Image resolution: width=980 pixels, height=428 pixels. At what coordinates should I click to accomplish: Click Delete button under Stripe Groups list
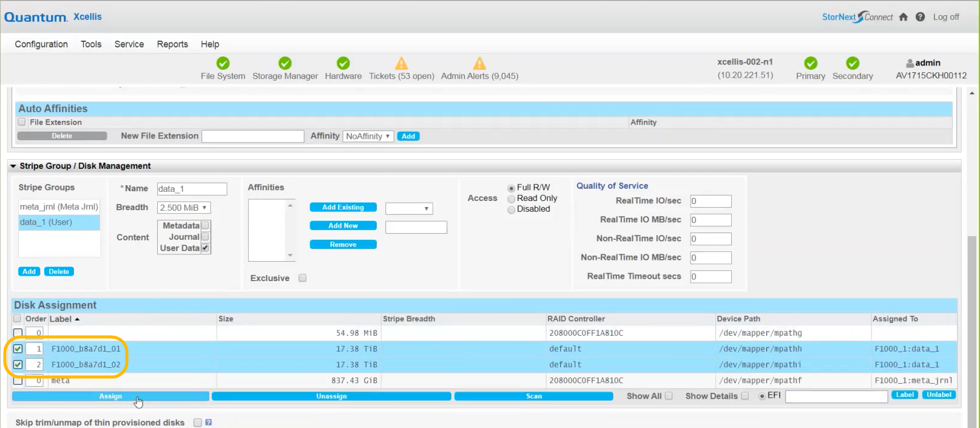pos(59,271)
